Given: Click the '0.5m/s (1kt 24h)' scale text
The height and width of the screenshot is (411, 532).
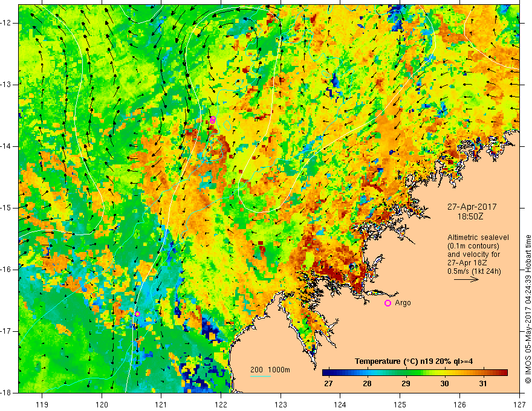Looking at the screenshot, I should pos(474,271).
